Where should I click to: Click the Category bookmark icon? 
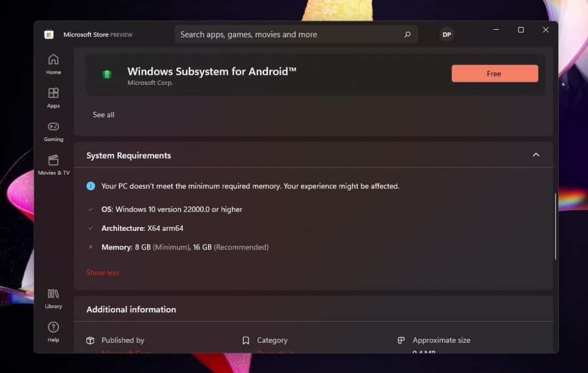coord(246,340)
